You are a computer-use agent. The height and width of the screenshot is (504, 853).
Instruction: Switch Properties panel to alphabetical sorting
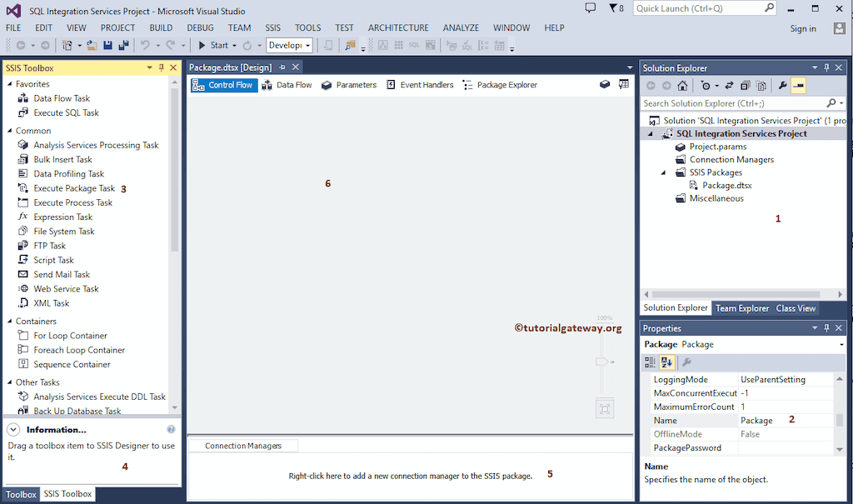(667, 362)
